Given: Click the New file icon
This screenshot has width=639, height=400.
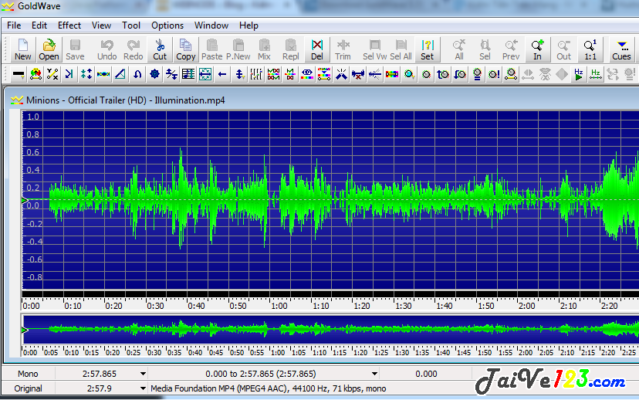Looking at the screenshot, I should click(23, 50).
